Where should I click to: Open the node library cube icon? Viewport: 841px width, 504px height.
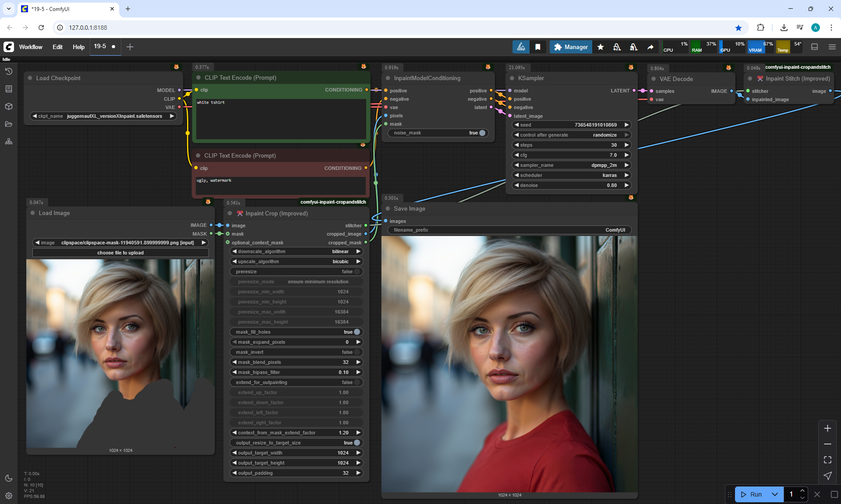(x=9, y=106)
